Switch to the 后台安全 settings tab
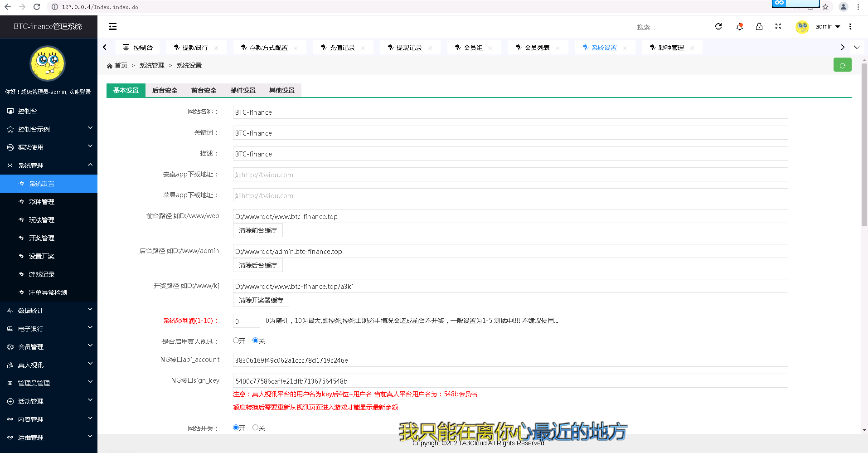 165,90
